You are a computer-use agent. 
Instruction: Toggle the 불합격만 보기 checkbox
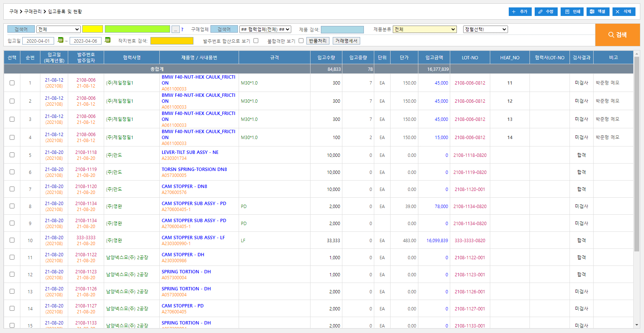301,41
